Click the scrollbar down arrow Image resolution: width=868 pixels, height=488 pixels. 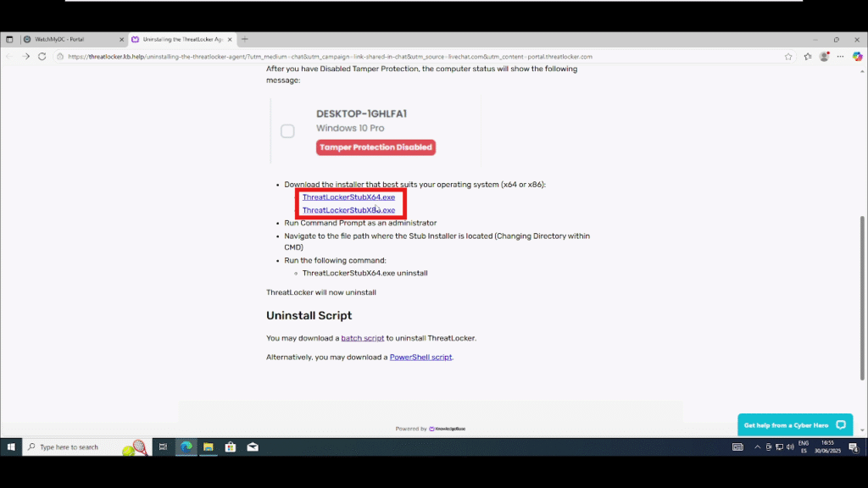click(862, 430)
